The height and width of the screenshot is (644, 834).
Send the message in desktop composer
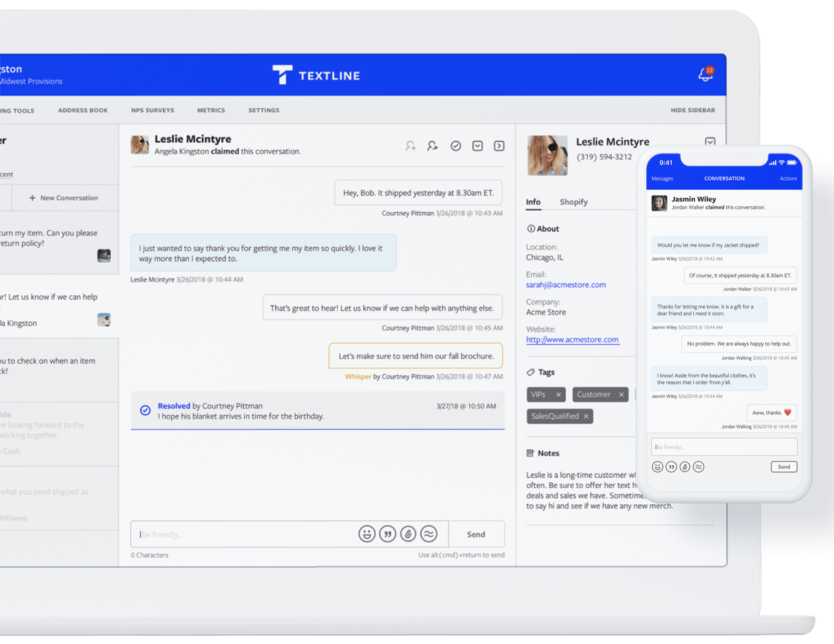(x=476, y=534)
